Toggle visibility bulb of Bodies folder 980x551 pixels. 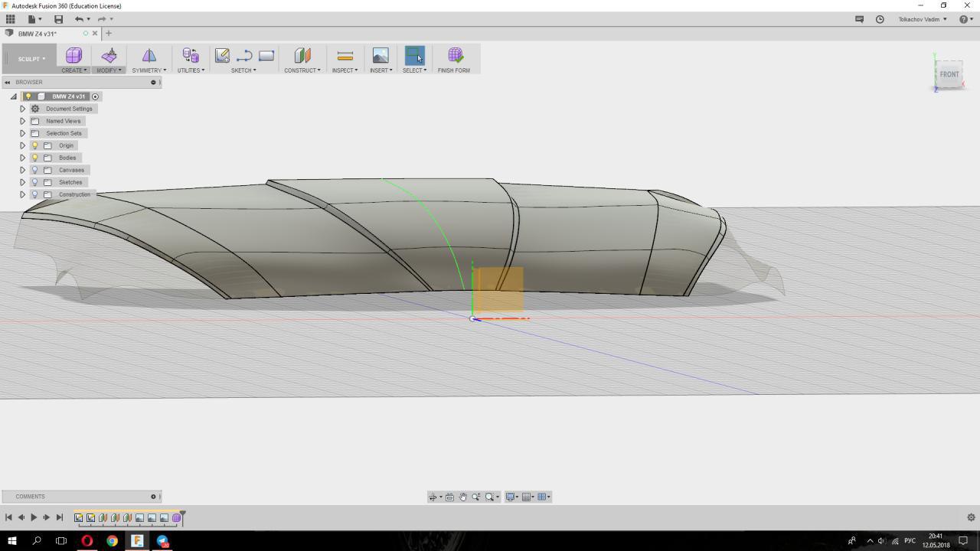pos(34,158)
